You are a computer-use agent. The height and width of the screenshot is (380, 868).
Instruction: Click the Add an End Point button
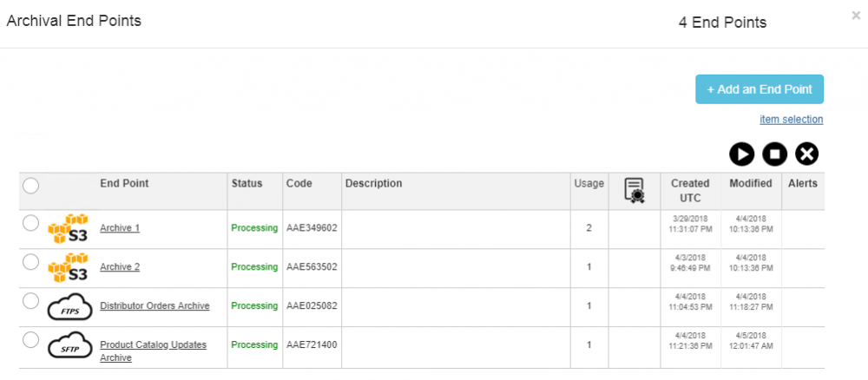coord(759,89)
